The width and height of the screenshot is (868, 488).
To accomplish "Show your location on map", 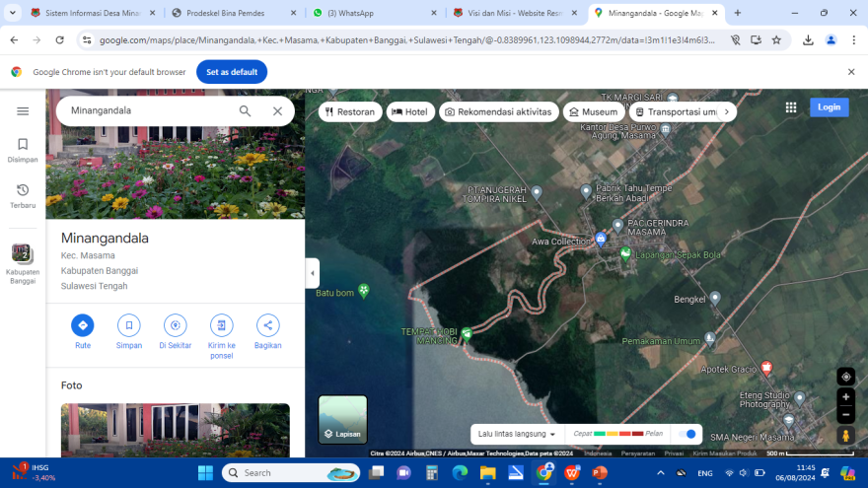I will [846, 377].
